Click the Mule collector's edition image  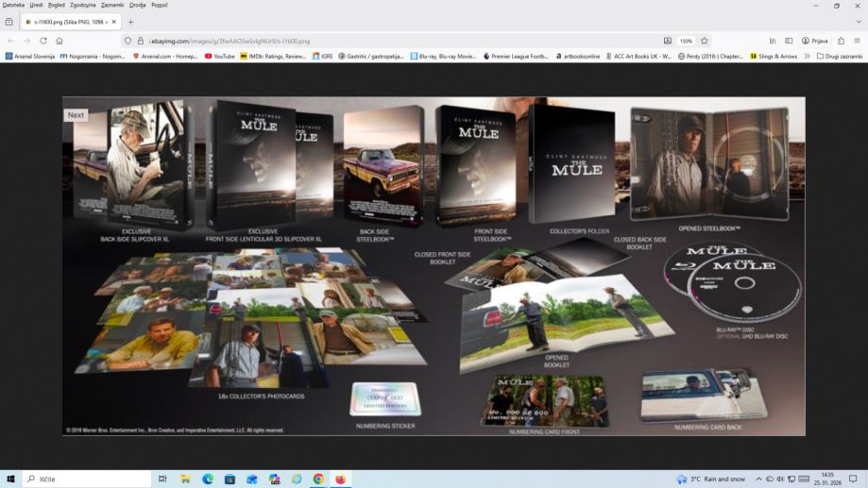coord(434,266)
